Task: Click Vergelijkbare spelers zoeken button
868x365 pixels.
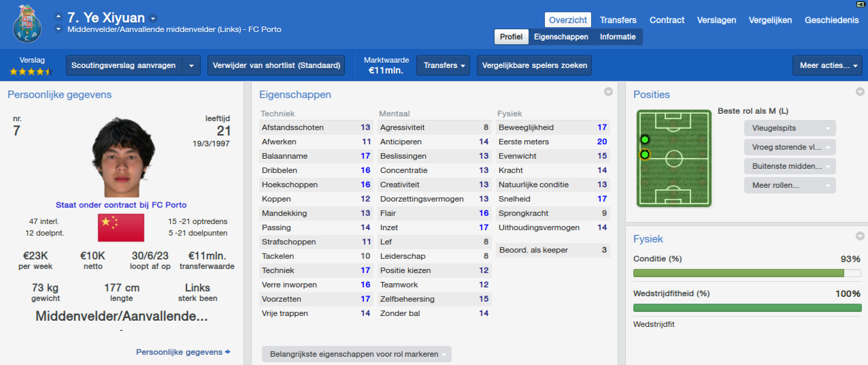Action: point(534,65)
